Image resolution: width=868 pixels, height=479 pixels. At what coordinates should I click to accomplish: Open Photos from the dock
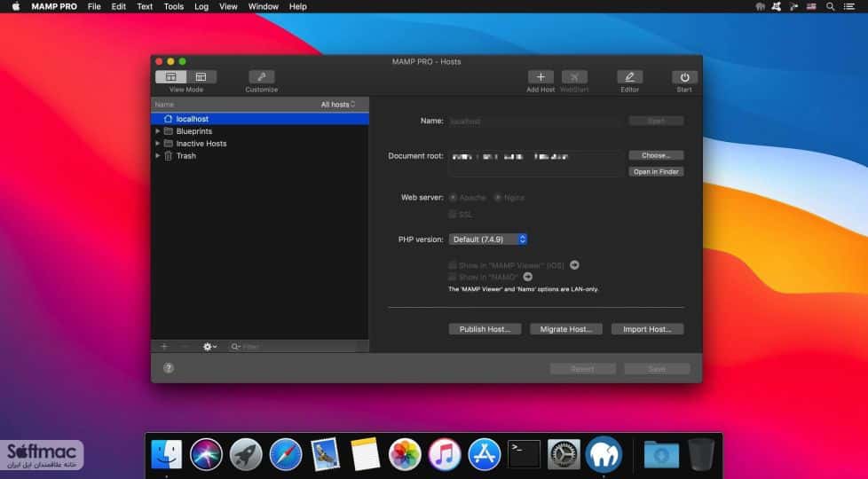pos(405,455)
